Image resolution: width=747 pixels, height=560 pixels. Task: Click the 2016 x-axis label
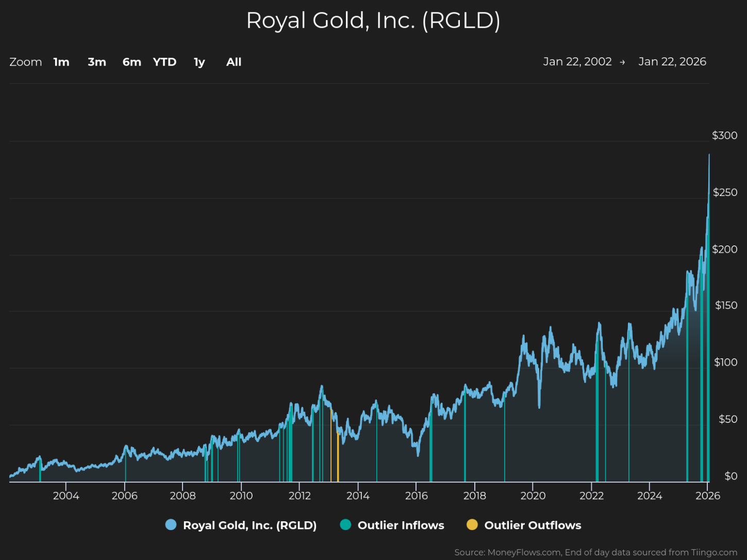[x=417, y=496]
